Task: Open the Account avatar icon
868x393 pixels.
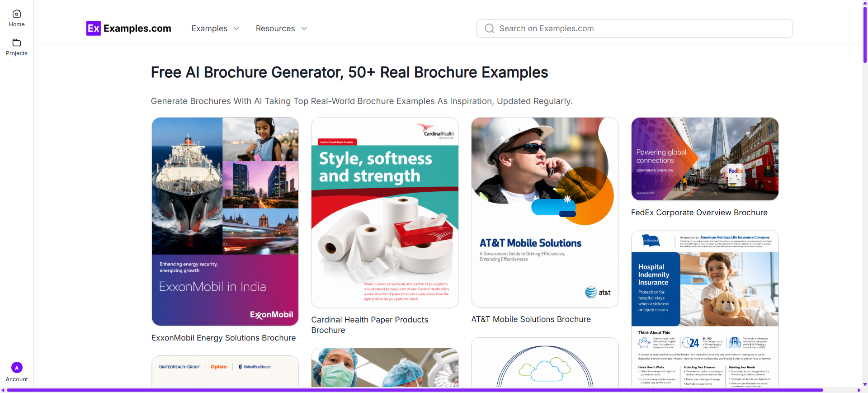Action: 17,368
